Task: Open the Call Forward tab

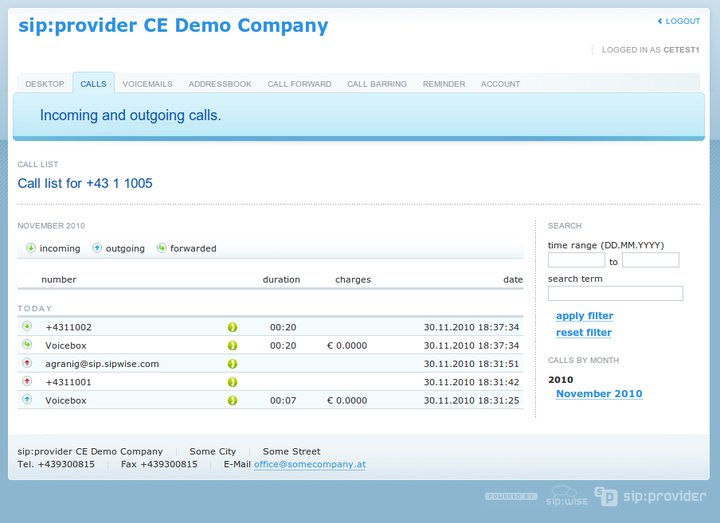Action: [299, 84]
